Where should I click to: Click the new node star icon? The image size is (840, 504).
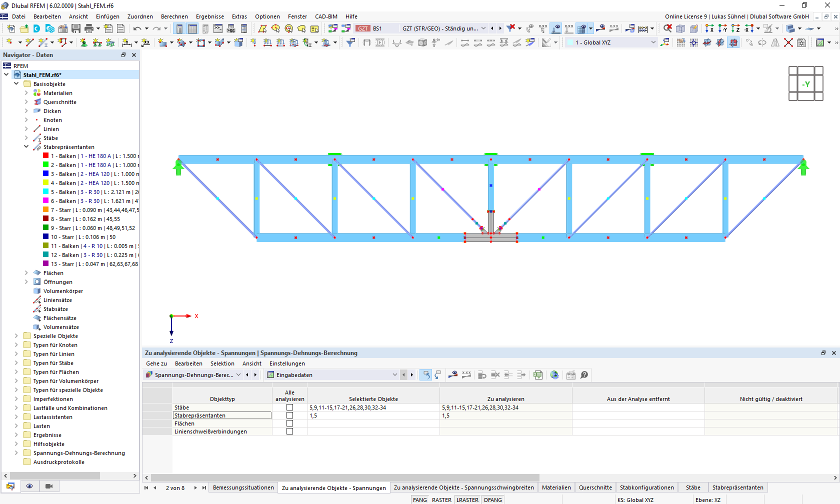click(x=9, y=42)
